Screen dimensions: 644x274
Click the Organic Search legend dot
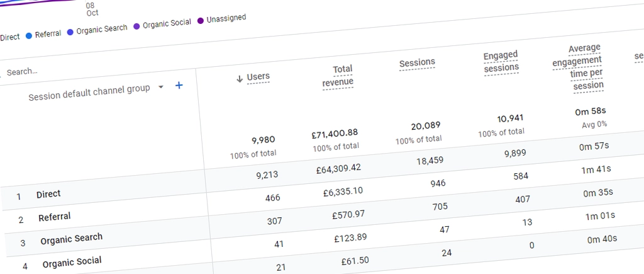pyautogui.click(x=70, y=31)
